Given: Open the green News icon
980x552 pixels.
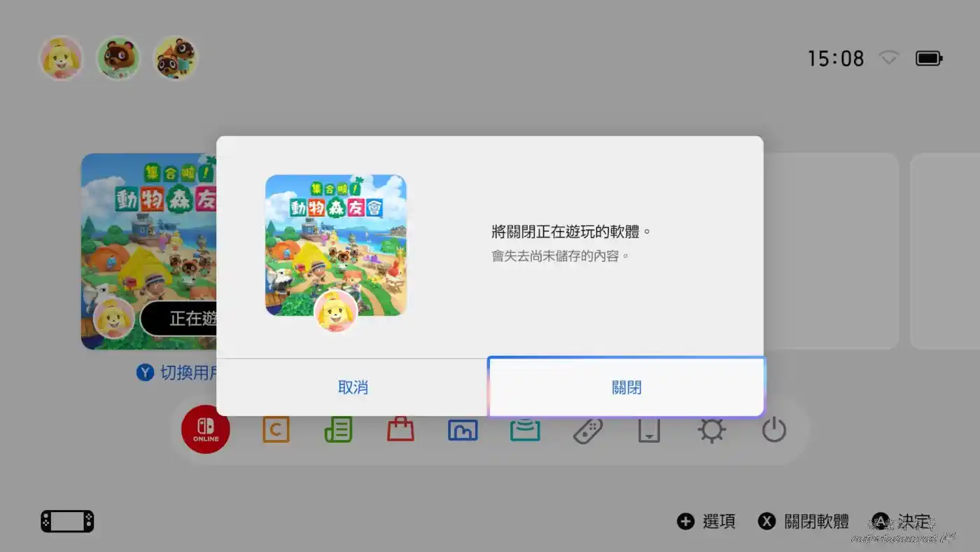Looking at the screenshot, I should coord(338,429).
